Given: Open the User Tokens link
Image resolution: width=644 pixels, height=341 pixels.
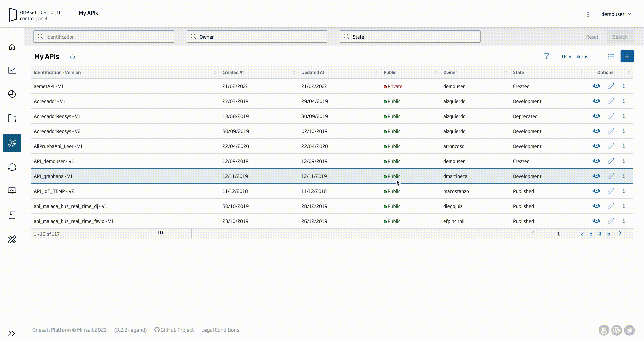Looking at the screenshot, I should [575, 57].
